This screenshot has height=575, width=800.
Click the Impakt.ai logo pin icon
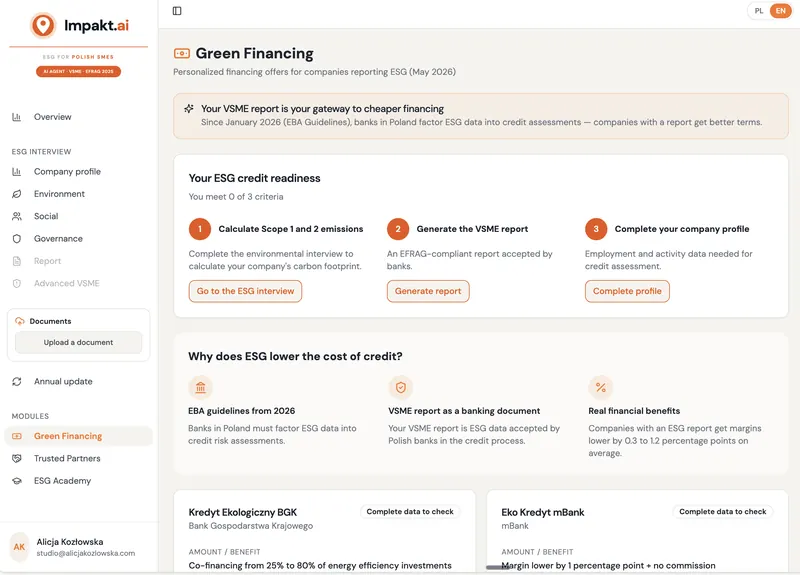43,25
